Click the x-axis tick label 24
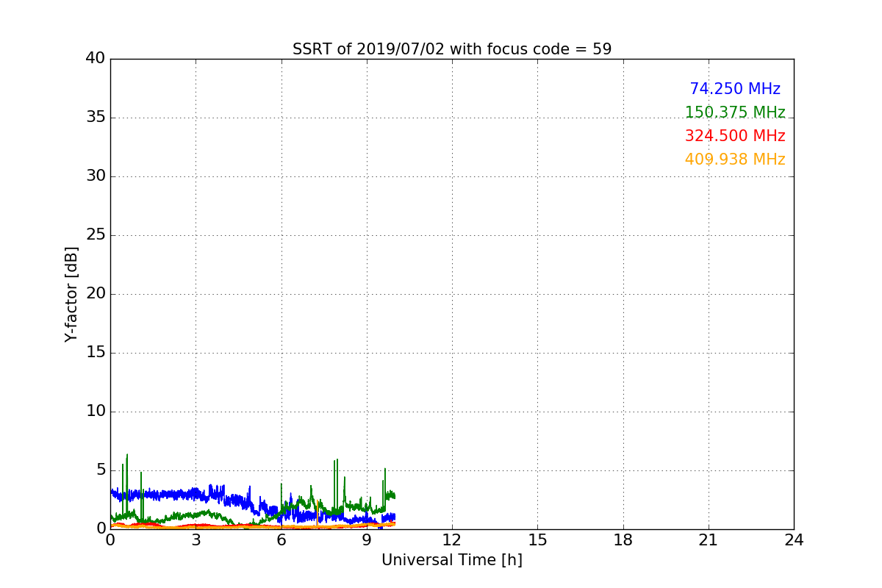This screenshot has height=588, width=882. (794, 540)
